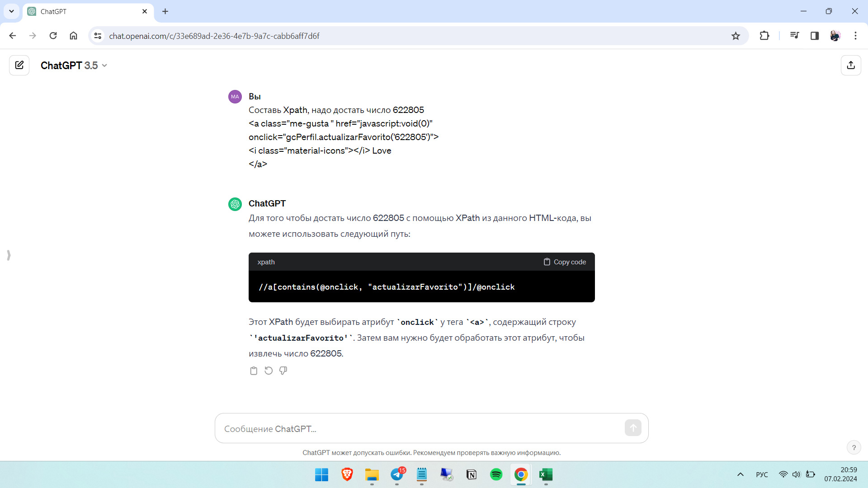Viewport: 868px width, 488px height.
Task: Open Telegram from the taskbar
Action: click(397, 474)
